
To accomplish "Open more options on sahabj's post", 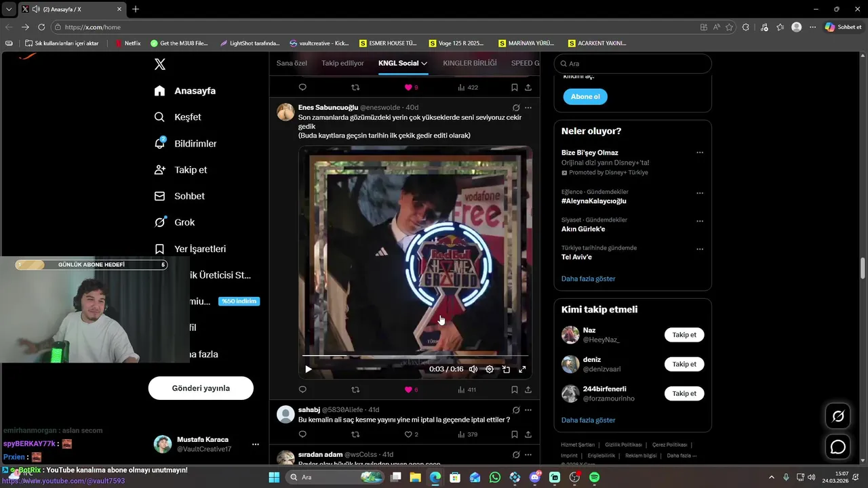I will [x=528, y=410].
